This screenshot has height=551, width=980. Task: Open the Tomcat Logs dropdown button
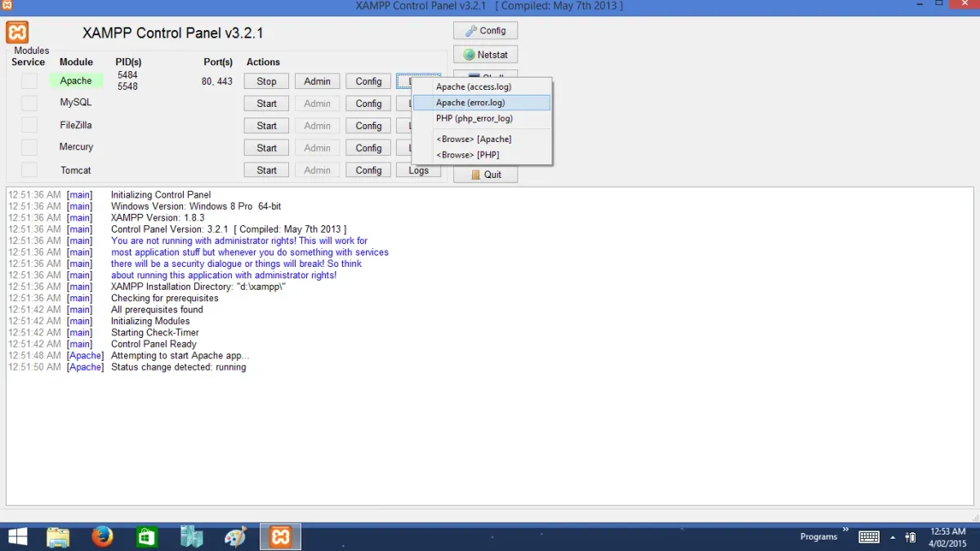coord(419,171)
